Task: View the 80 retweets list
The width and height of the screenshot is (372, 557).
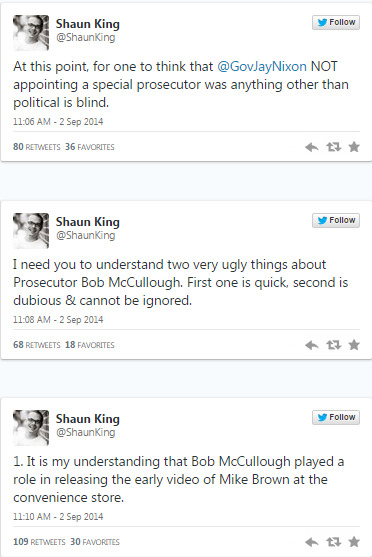Action: [37, 147]
